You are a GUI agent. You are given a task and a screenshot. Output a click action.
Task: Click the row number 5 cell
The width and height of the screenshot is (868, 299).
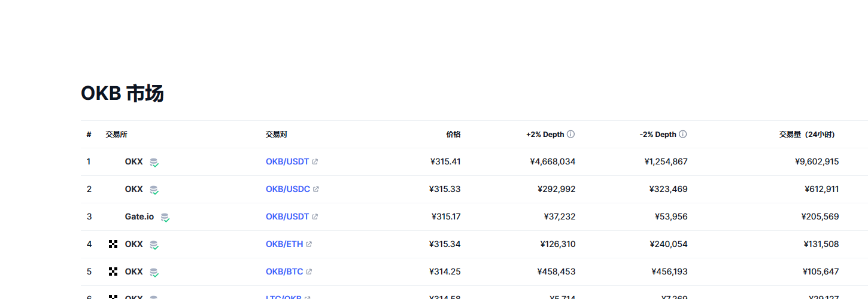click(89, 271)
